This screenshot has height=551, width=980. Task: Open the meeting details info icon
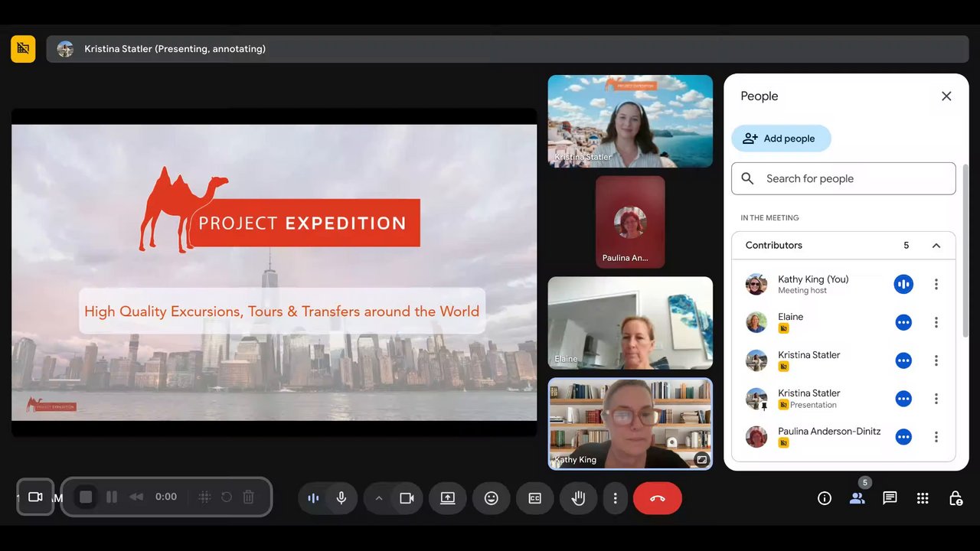point(825,498)
